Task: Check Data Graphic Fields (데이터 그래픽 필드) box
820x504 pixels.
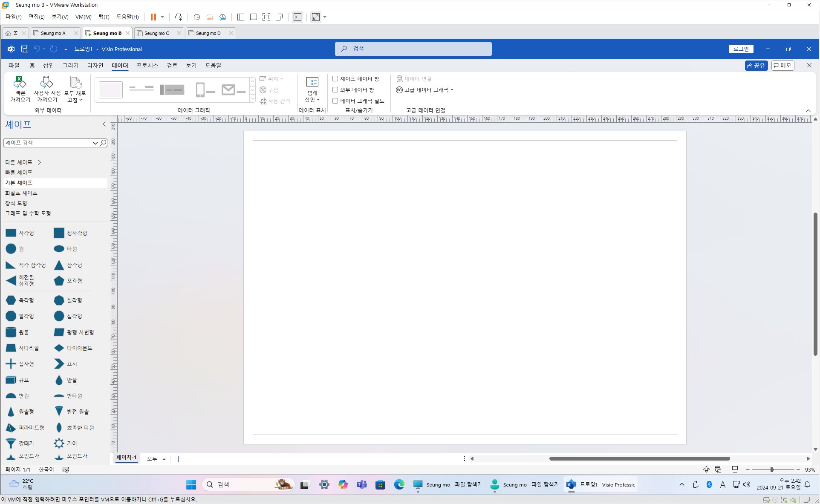Action: pos(335,101)
